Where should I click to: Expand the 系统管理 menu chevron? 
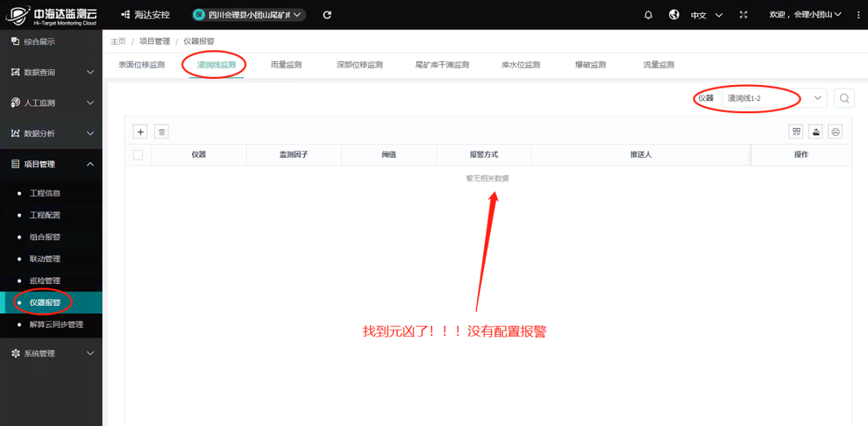[x=90, y=353]
